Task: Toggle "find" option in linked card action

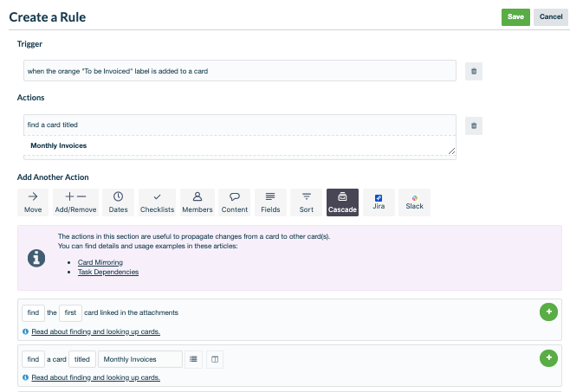Action: [33, 312]
